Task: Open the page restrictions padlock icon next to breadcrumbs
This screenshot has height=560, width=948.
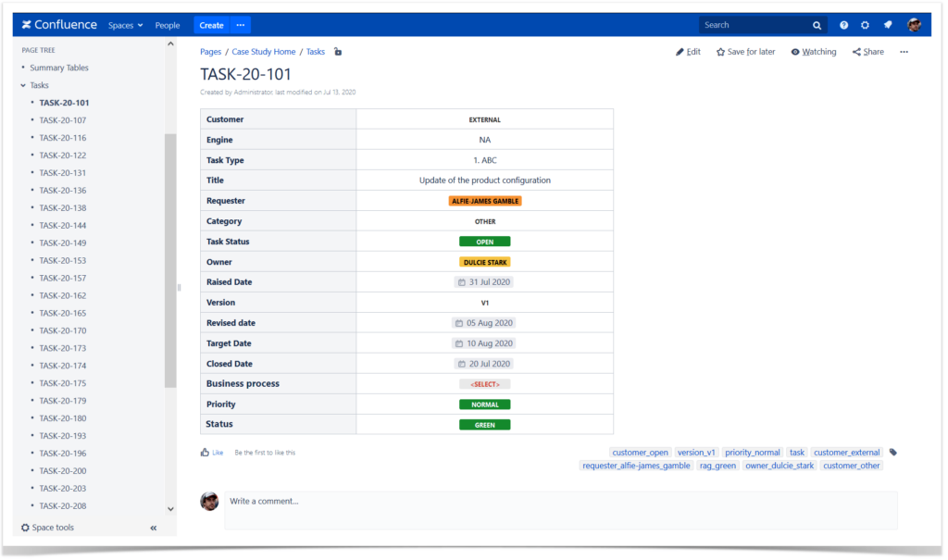Action: point(337,52)
